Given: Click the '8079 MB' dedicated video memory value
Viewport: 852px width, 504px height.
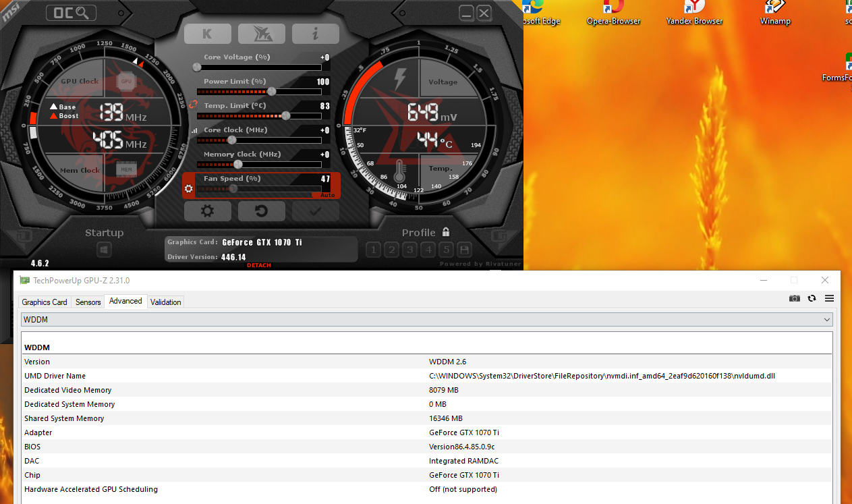Looking at the screenshot, I should (444, 390).
